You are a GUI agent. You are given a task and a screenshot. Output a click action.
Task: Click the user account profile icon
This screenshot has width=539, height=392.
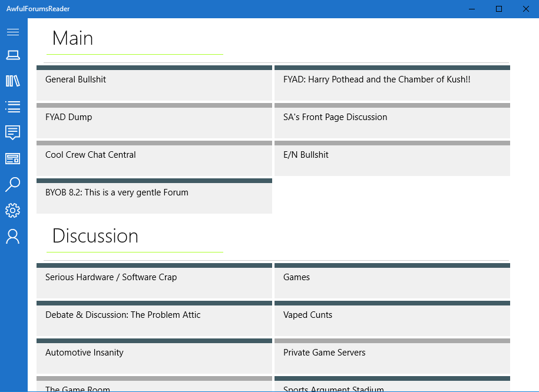tap(13, 237)
